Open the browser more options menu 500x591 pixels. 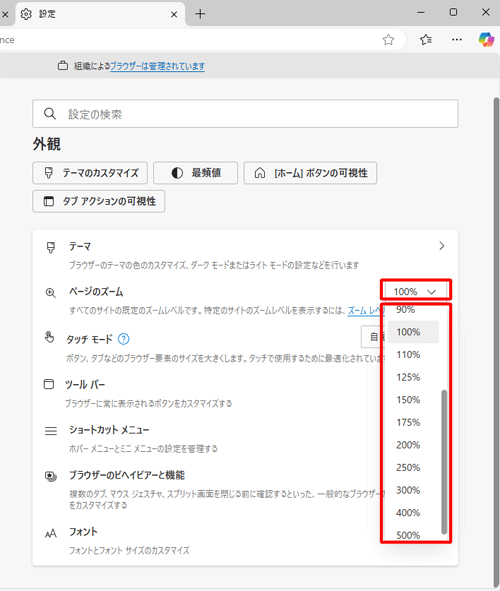tap(457, 40)
